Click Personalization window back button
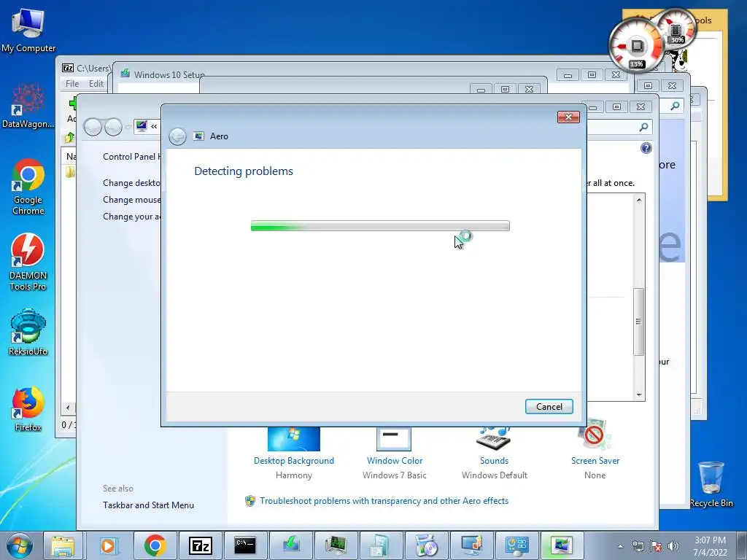747x560 pixels. click(x=93, y=127)
